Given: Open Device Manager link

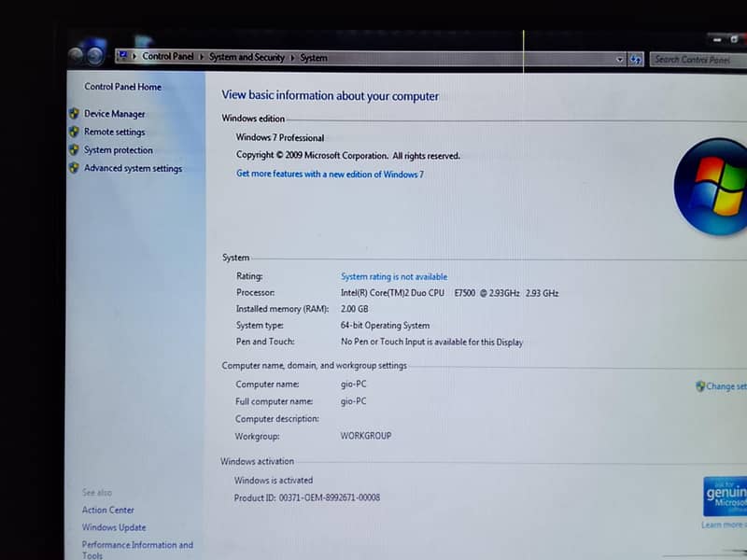Looking at the screenshot, I should click(x=114, y=114).
